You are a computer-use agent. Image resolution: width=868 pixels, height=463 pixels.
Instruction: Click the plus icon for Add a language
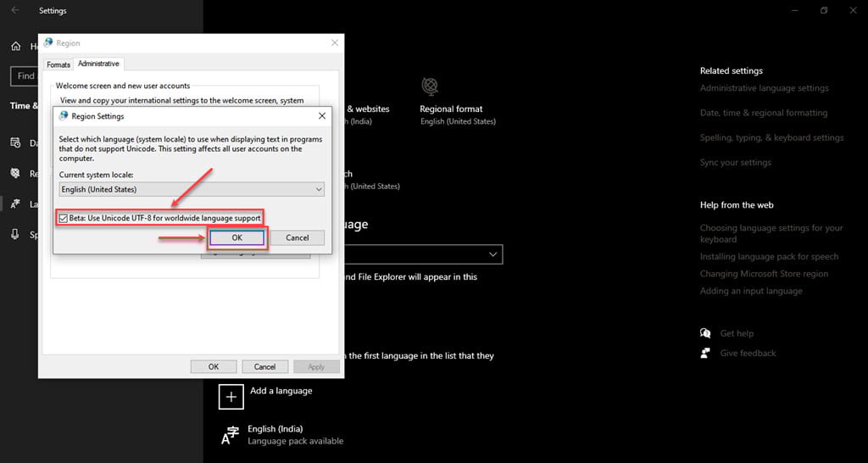(x=231, y=396)
